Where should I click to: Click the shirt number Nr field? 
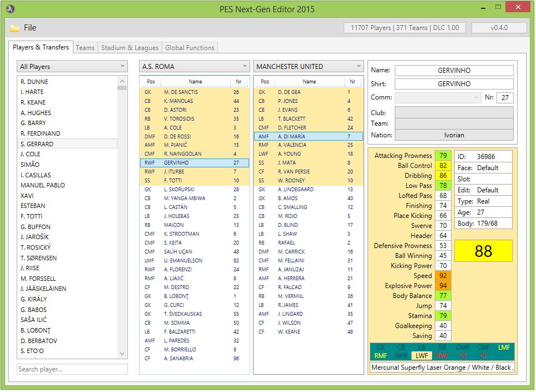click(505, 97)
